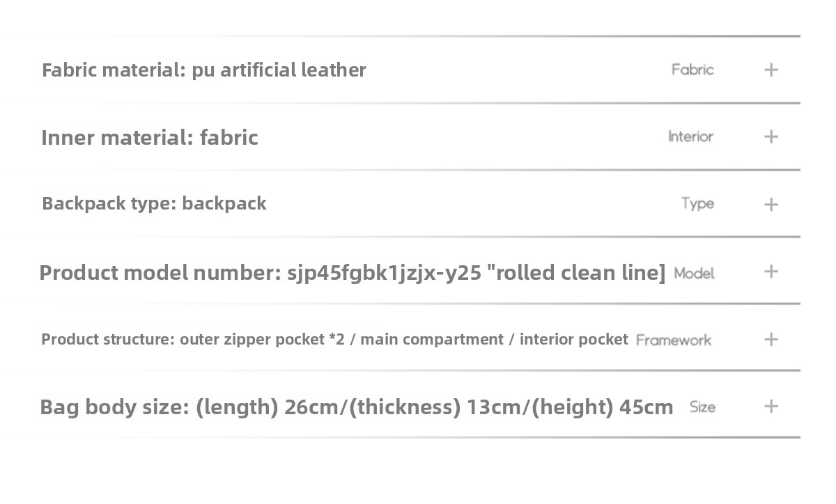Select the small Model label
The width and height of the screenshot is (836, 504).
click(x=694, y=274)
